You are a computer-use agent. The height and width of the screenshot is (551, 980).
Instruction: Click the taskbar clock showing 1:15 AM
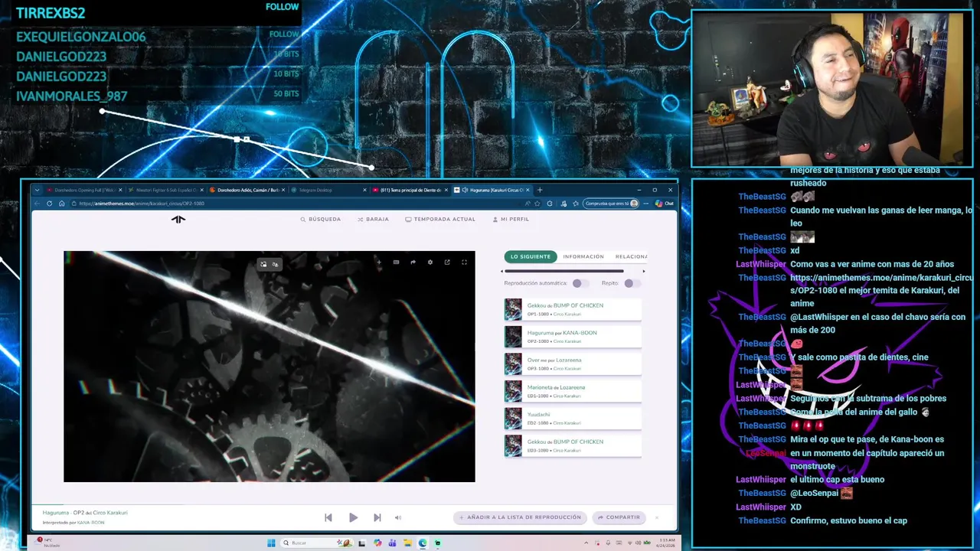click(x=665, y=543)
